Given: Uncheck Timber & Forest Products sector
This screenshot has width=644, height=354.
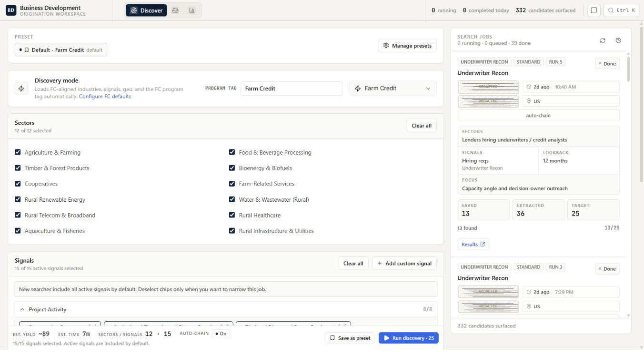Looking at the screenshot, I should (x=18, y=168).
